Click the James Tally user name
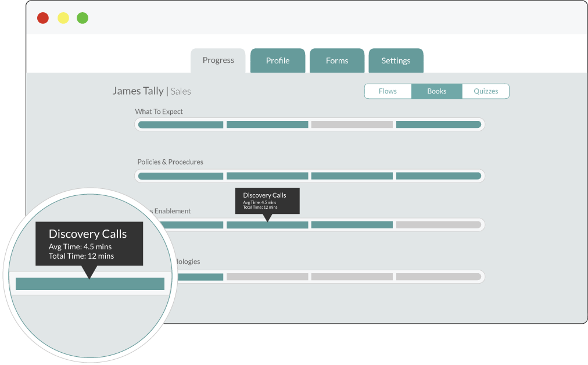The width and height of the screenshot is (588, 365). click(x=138, y=91)
